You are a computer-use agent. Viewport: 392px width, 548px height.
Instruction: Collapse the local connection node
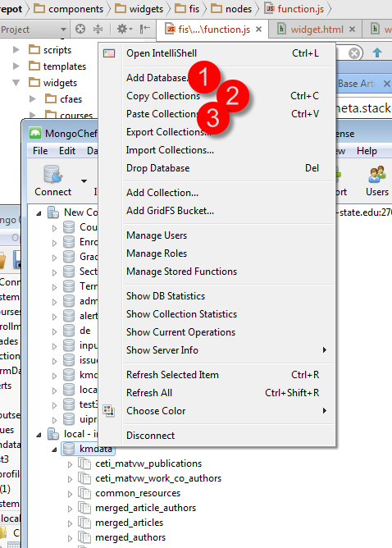coord(39,435)
